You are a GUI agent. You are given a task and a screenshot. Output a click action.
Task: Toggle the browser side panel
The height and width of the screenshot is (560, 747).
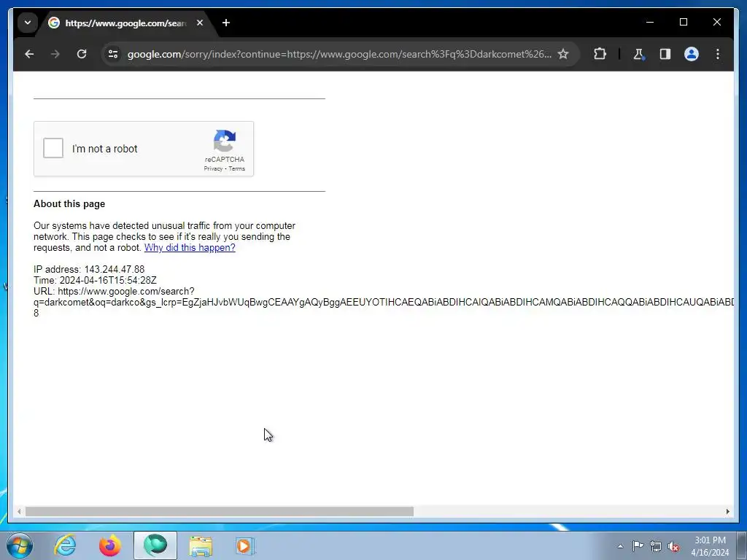(665, 54)
